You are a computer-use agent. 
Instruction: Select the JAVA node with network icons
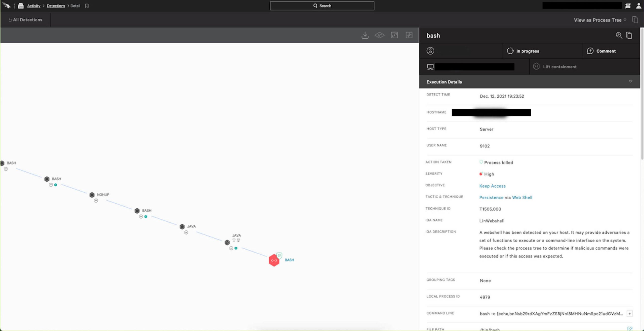(227, 242)
